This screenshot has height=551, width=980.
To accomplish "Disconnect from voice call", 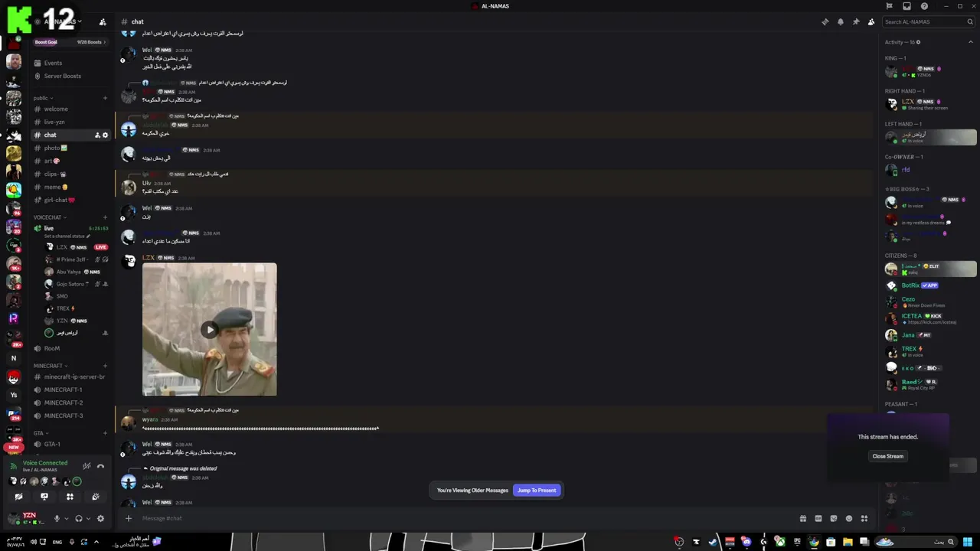I will point(100,466).
